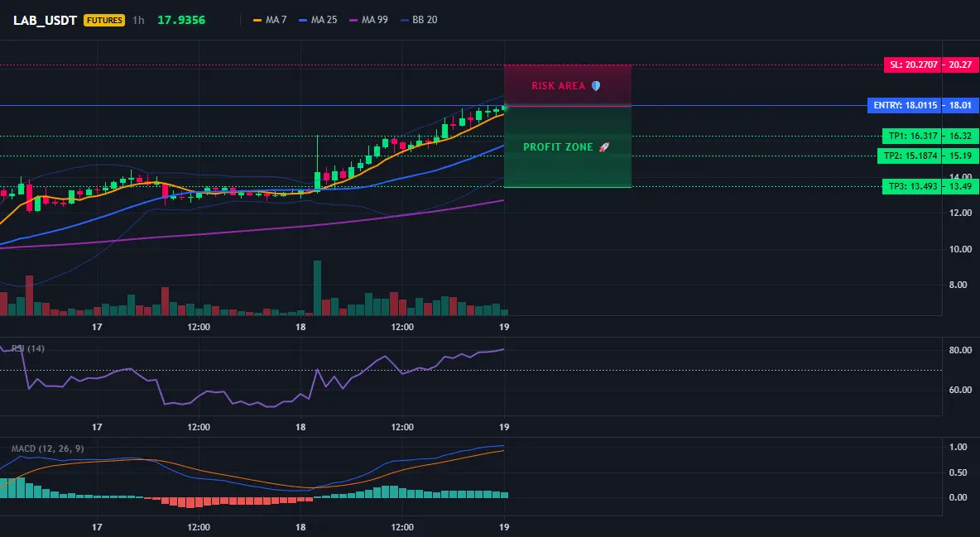Screen dimensions: 980x537
Task: Toggle the MA 99 legend entry
Action: coord(369,20)
